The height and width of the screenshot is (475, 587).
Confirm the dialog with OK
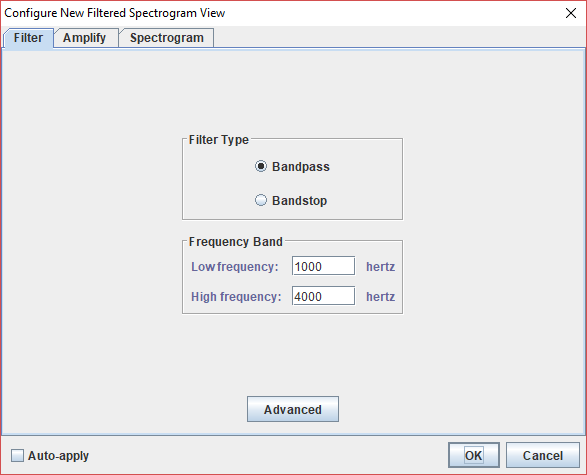[474, 455]
